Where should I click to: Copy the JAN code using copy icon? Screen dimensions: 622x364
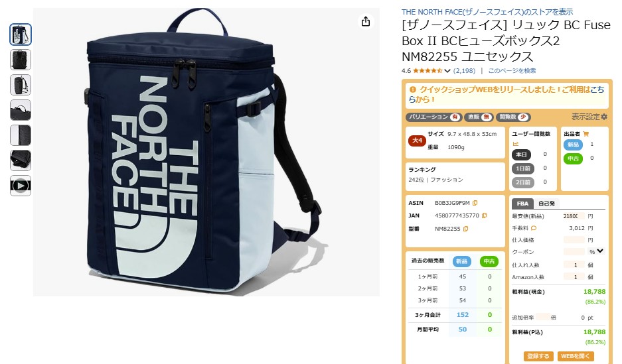pos(484,215)
